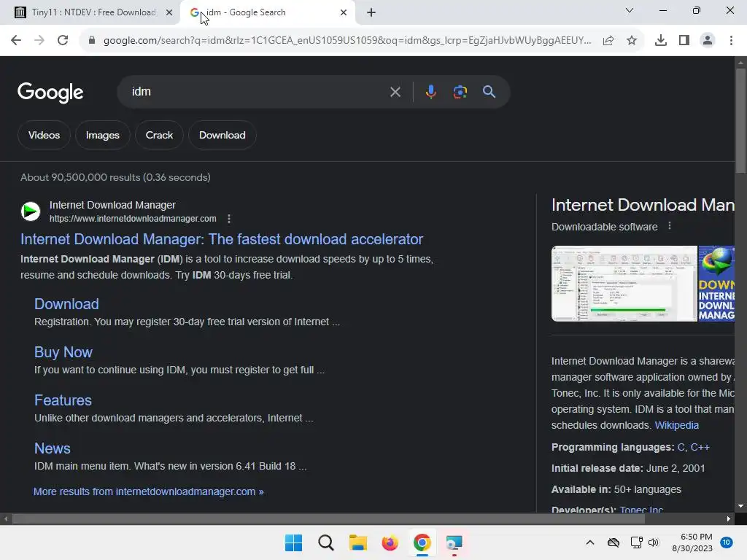747x560 pixels.
Task: Click the padlock site info icon
Action: (x=92, y=41)
